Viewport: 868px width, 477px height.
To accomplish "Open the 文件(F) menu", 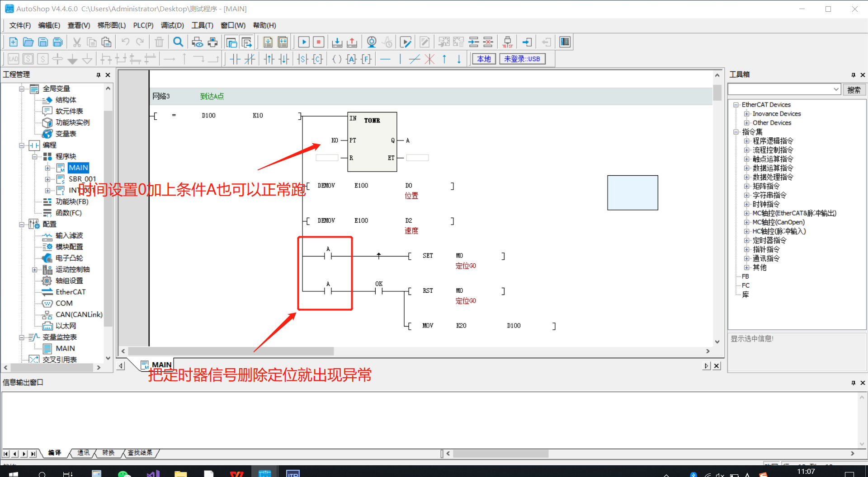I will pos(20,25).
